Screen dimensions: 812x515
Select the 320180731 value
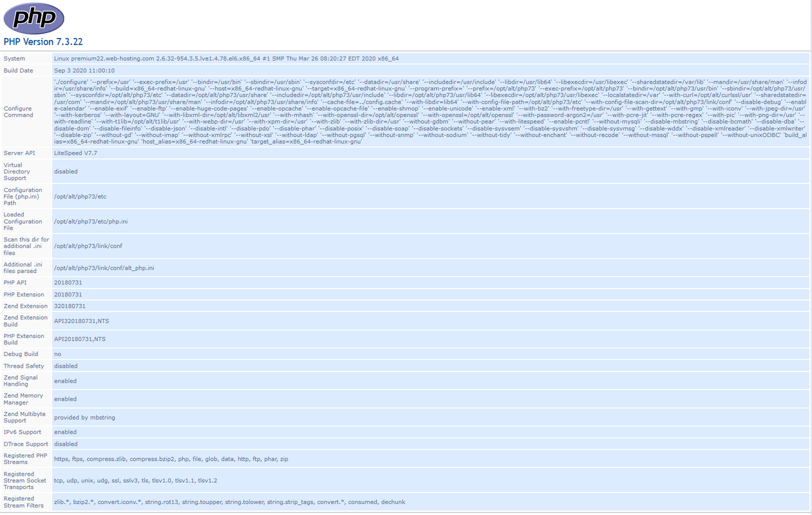click(70, 306)
